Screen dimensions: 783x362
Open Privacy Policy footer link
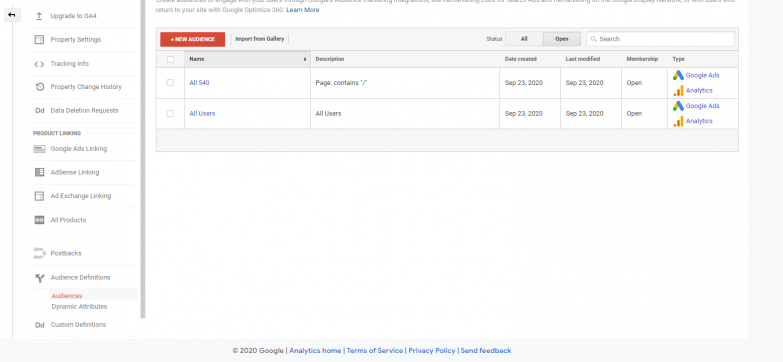tap(432, 351)
